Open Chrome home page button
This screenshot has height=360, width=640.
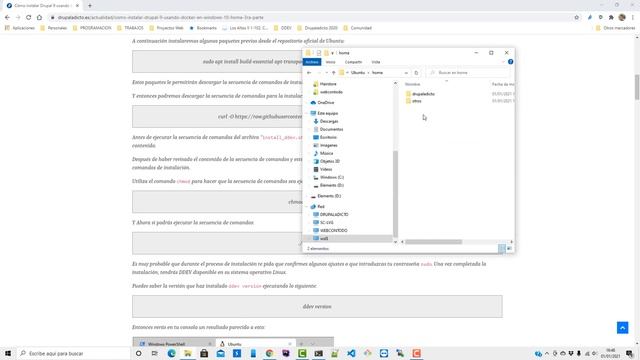pos(39,18)
